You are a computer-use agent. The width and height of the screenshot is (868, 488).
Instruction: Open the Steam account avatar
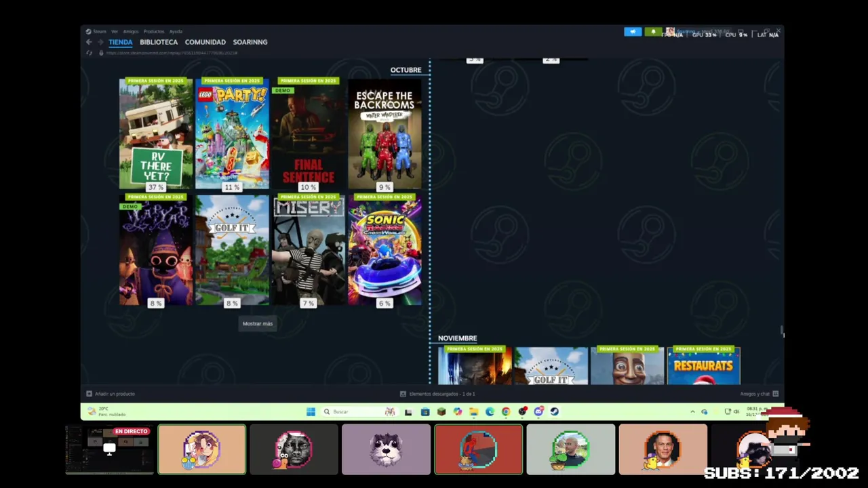tap(670, 32)
